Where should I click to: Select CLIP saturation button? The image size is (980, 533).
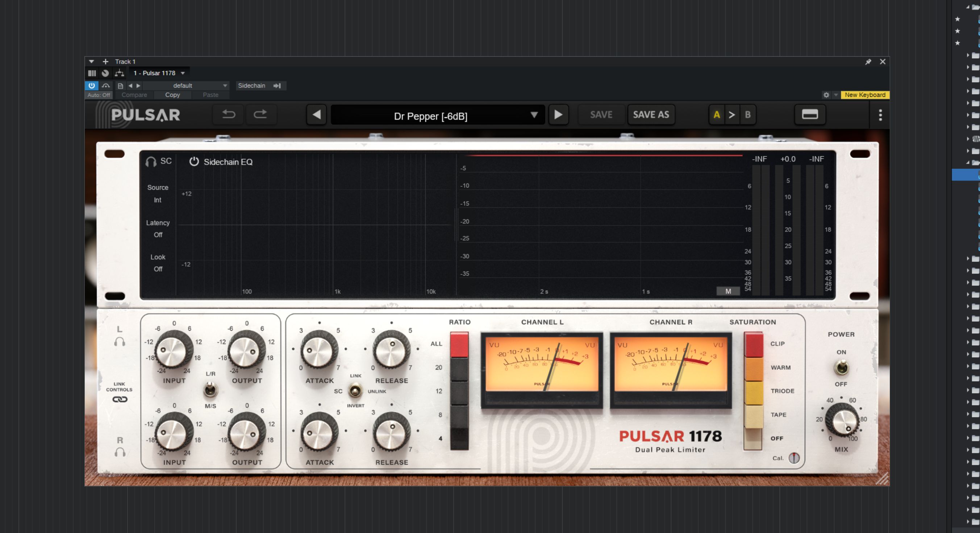[x=754, y=344]
